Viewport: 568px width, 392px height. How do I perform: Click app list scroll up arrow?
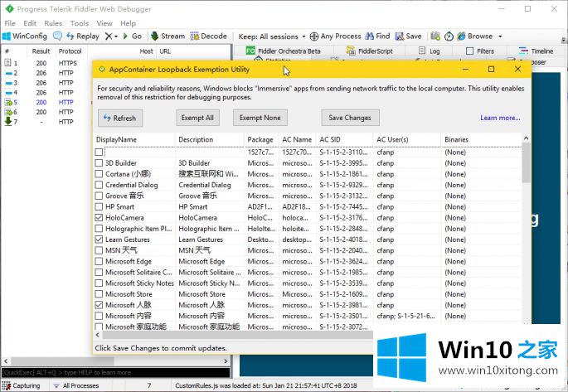[x=526, y=138]
